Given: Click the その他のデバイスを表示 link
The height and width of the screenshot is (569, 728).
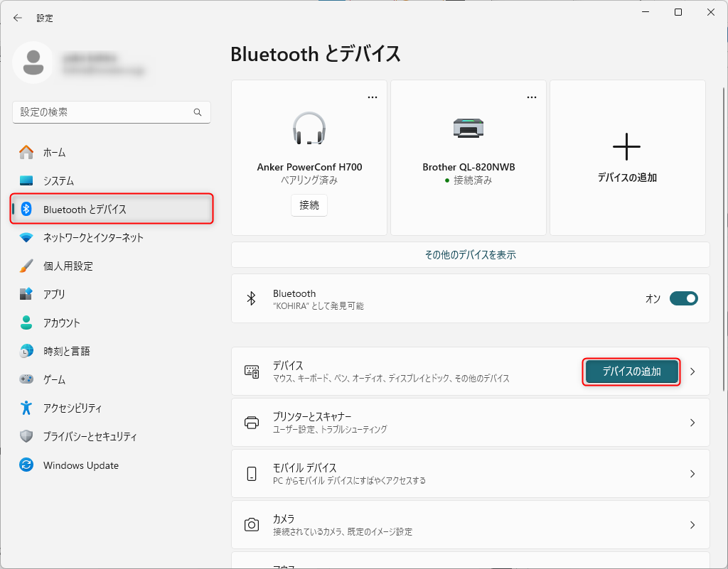Looking at the screenshot, I should (471, 254).
